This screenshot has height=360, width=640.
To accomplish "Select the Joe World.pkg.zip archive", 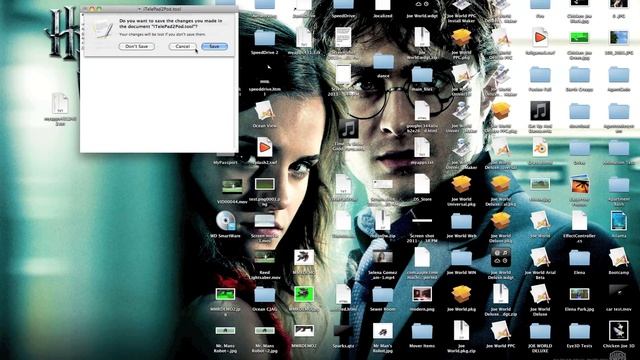I will (461, 331).
